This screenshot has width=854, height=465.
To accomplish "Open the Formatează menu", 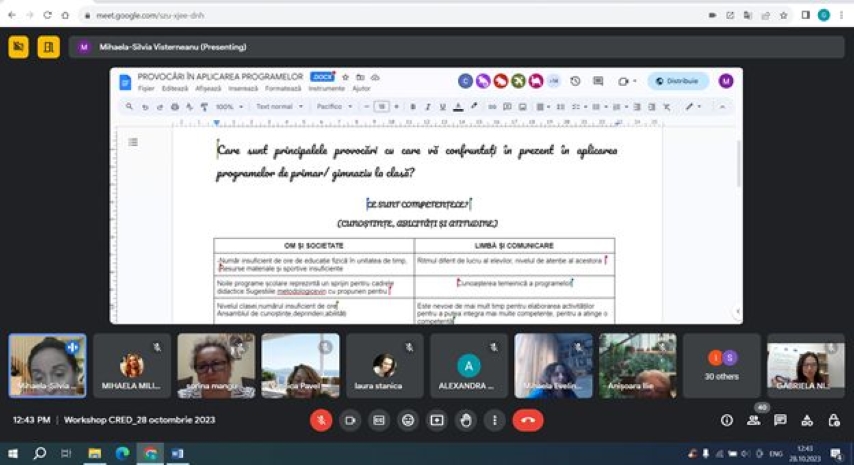I will click(284, 88).
